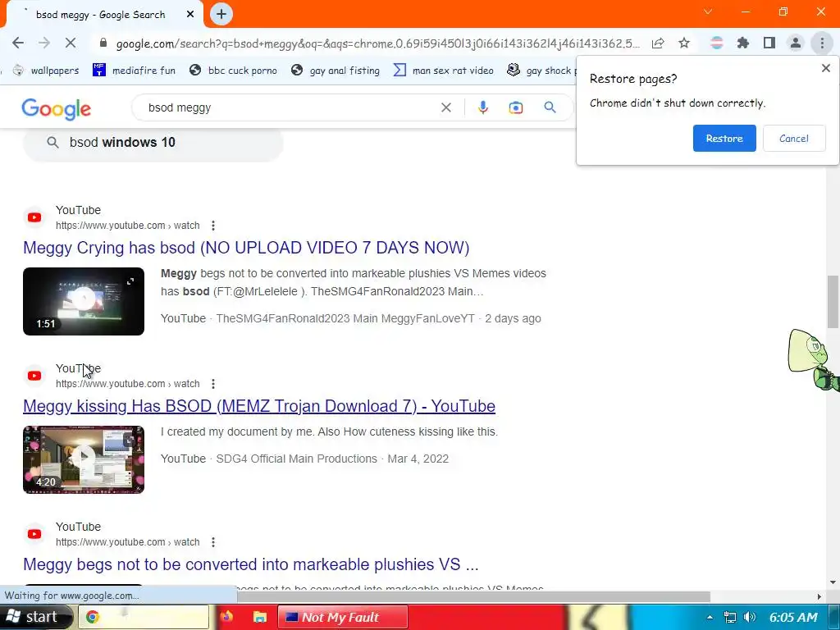Open the Chrome profile avatar menu
Screen dimensions: 840x630
[x=796, y=43]
